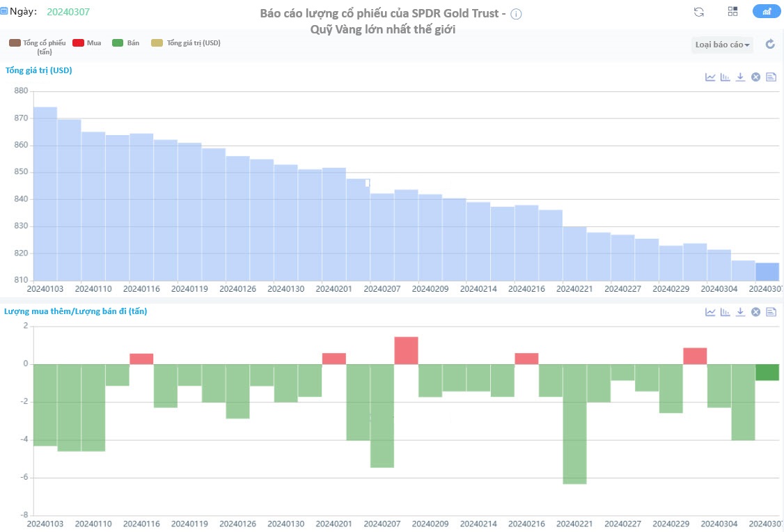Click the red buy bar at 20240201
Viewport: 784px width, 532px height.
(334, 359)
